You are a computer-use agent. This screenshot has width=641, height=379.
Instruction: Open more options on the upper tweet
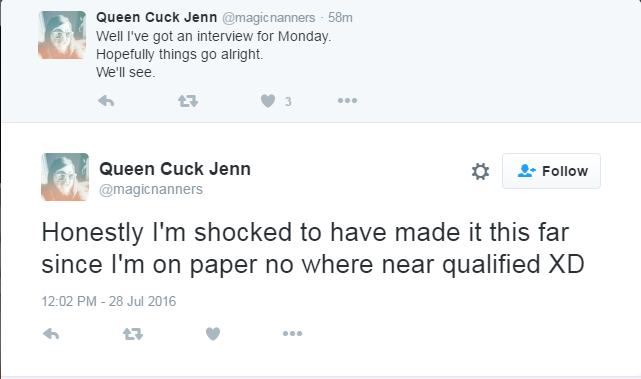347,100
